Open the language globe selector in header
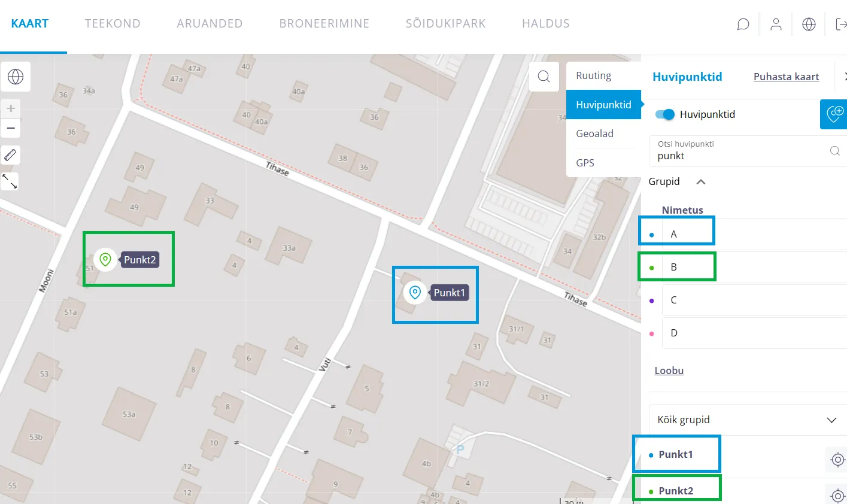 point(809,24)
